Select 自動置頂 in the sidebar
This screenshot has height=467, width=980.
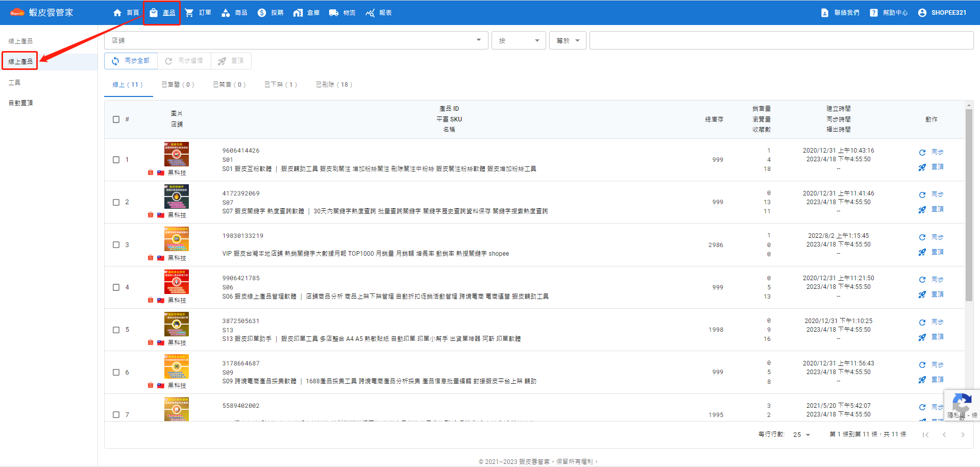20,103
